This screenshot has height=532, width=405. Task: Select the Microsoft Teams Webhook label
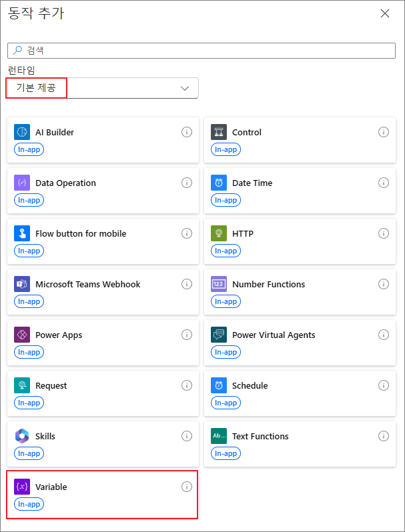88,284
